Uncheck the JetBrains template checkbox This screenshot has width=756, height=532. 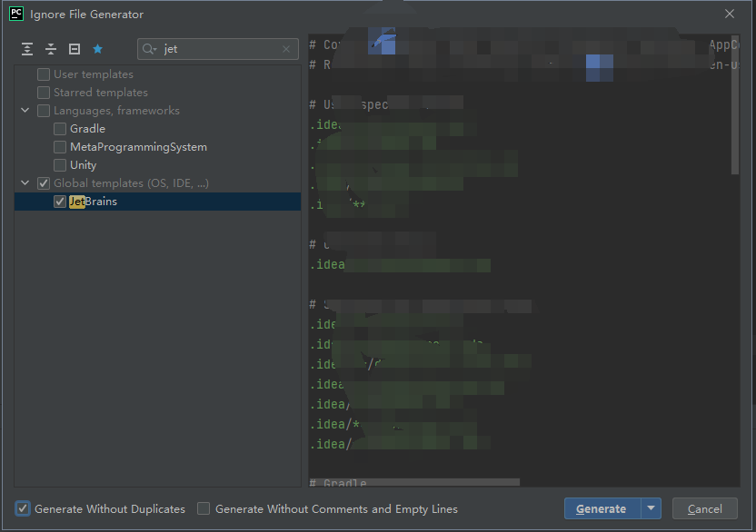pos(60,202)
